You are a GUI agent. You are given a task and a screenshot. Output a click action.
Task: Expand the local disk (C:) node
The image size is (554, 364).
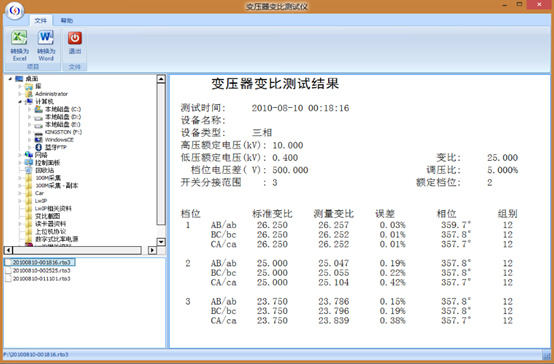[29, 110]
